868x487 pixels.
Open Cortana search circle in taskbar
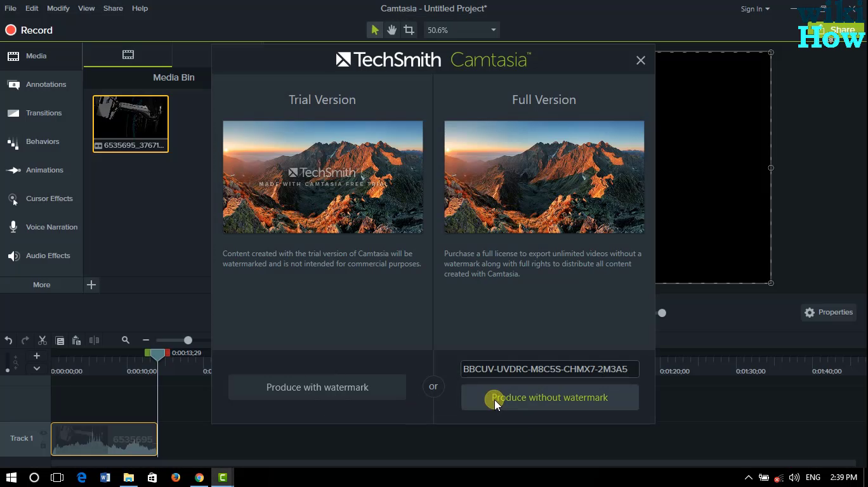34,477
